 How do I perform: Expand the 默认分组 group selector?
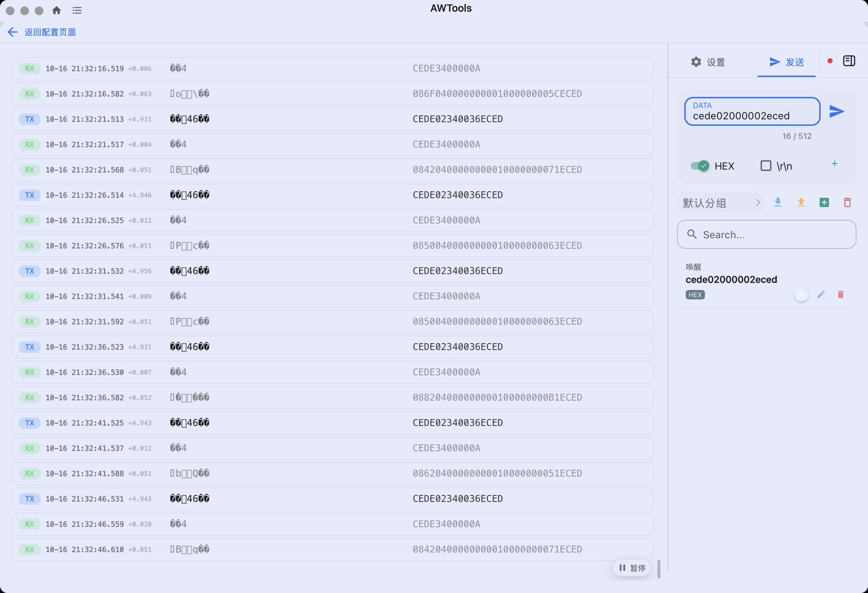point(721,203)
